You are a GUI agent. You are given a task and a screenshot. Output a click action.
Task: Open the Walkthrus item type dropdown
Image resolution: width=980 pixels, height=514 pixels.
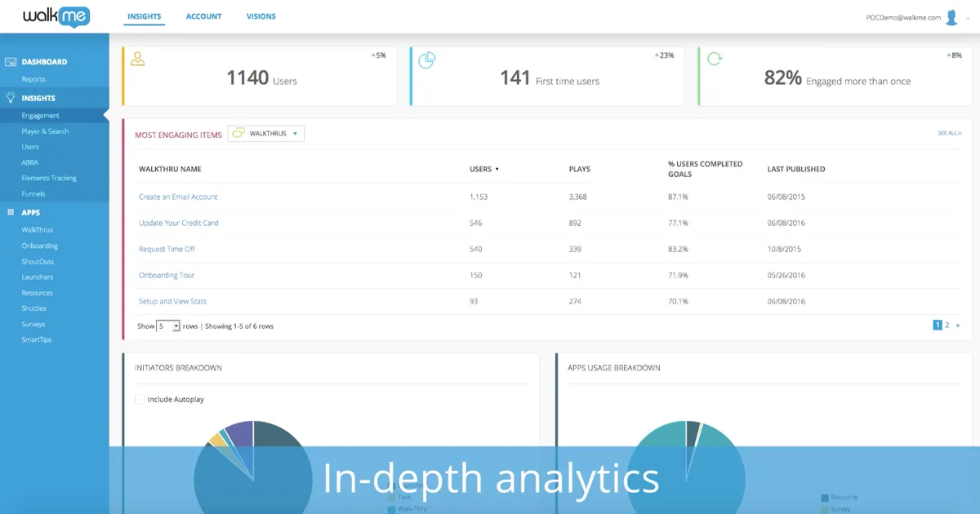(265, 133)
